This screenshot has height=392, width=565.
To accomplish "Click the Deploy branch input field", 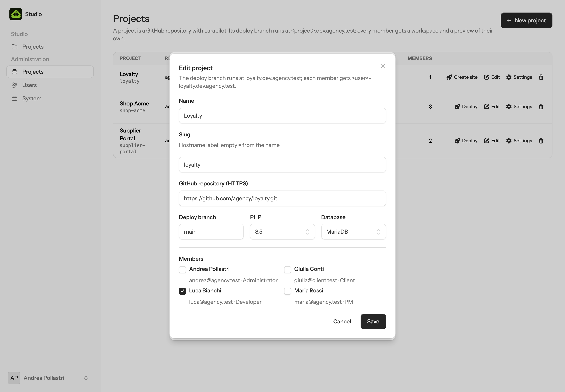I will point(211,232).
